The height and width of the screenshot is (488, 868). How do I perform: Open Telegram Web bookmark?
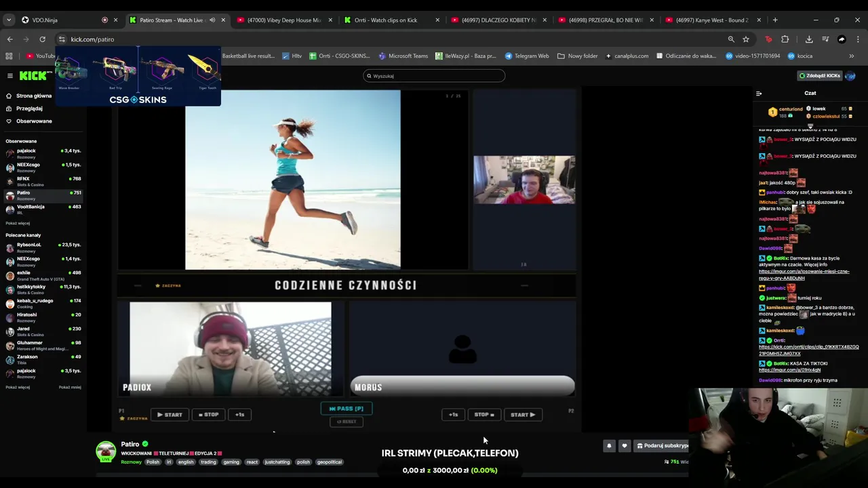[x=527, y=56]
